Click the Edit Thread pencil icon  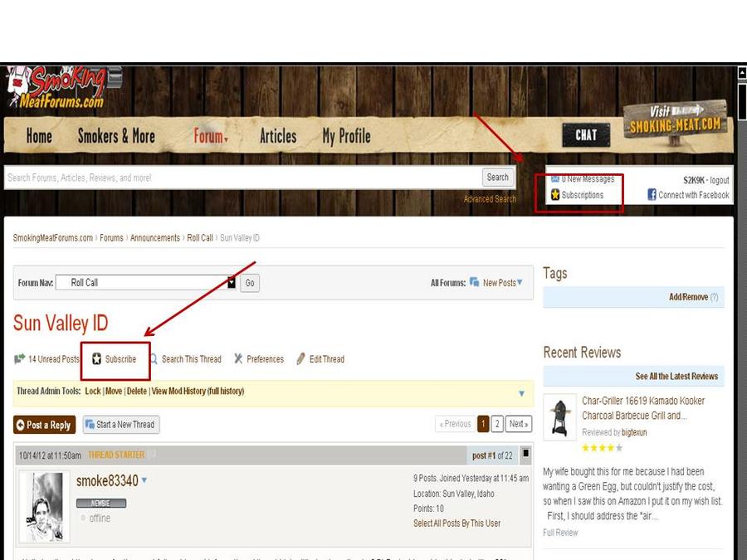point(300,359)
